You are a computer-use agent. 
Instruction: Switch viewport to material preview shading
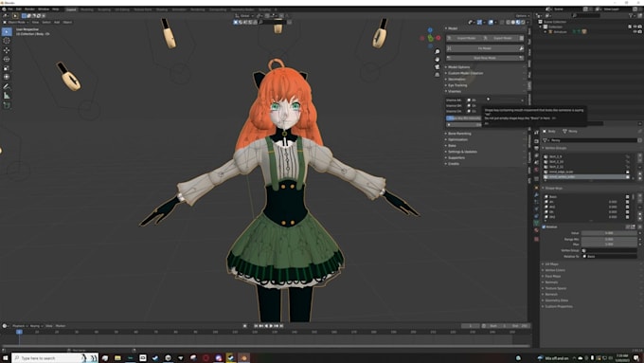tap(518, 22)
